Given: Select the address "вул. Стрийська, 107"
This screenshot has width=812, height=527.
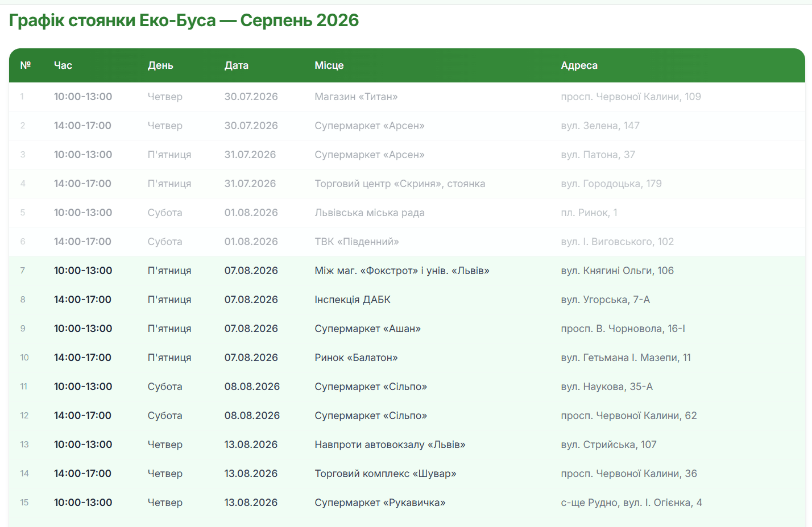Looking at the screenshot, I should tap(609, 445).
